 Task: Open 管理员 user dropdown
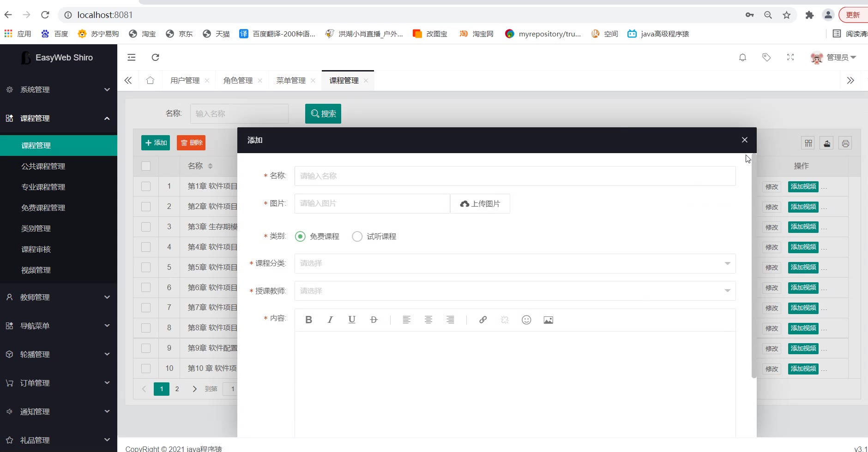click(x=833, y=58)
